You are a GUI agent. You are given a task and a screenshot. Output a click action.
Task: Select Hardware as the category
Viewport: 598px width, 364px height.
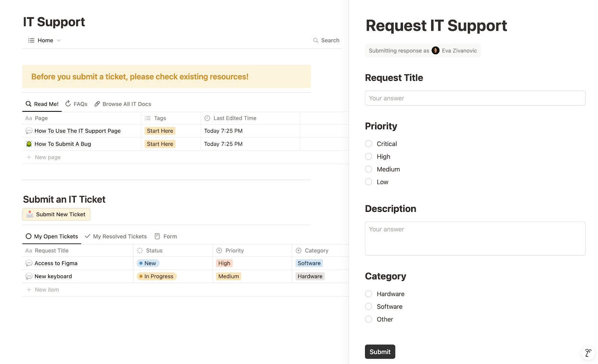[369, 294]
